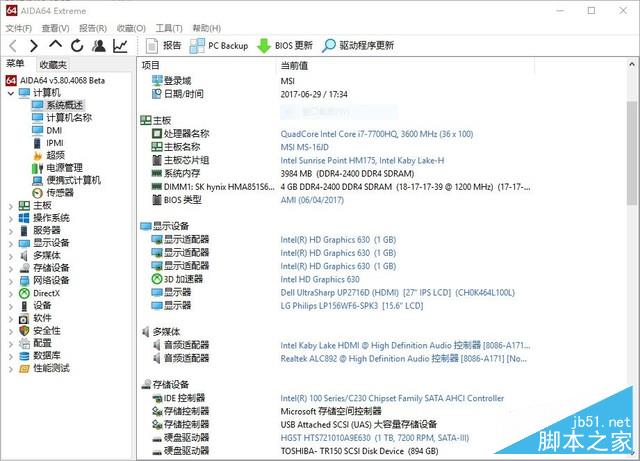Screen dimensions: 640x461
Task: Select 多媒体 speaker tree item
Action: coord(47,256)
